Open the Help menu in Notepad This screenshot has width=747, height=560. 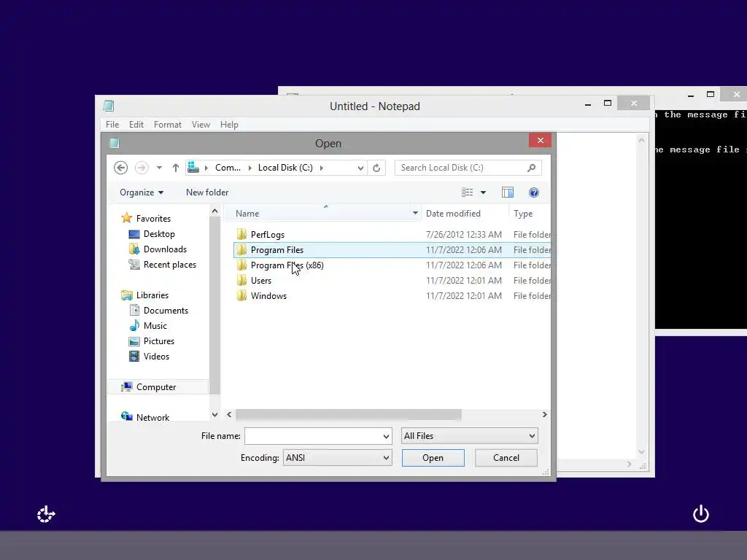[229, 124]
